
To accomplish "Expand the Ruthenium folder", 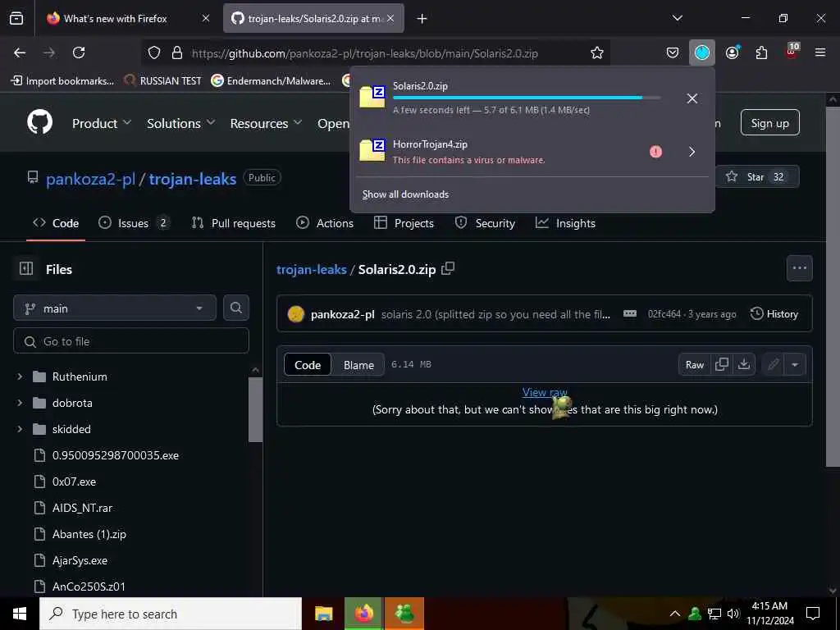I will [x=20, y=376].
